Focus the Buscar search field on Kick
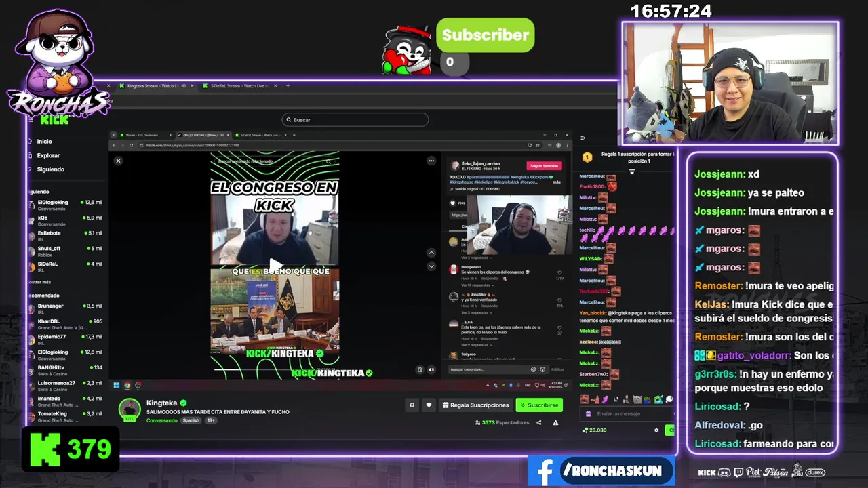The height and width of the screenshot is (488, 868). point(355,119)
